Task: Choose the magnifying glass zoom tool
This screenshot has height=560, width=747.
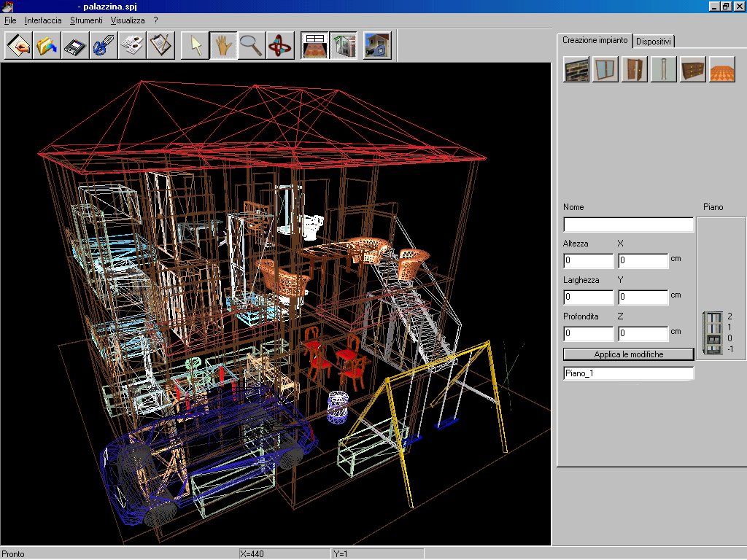Action: pos(252,45)
